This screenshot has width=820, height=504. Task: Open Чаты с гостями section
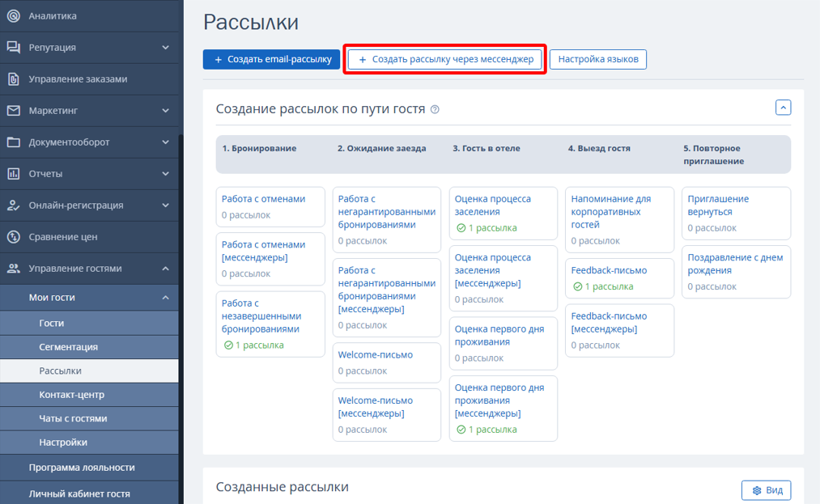[73, 418]
